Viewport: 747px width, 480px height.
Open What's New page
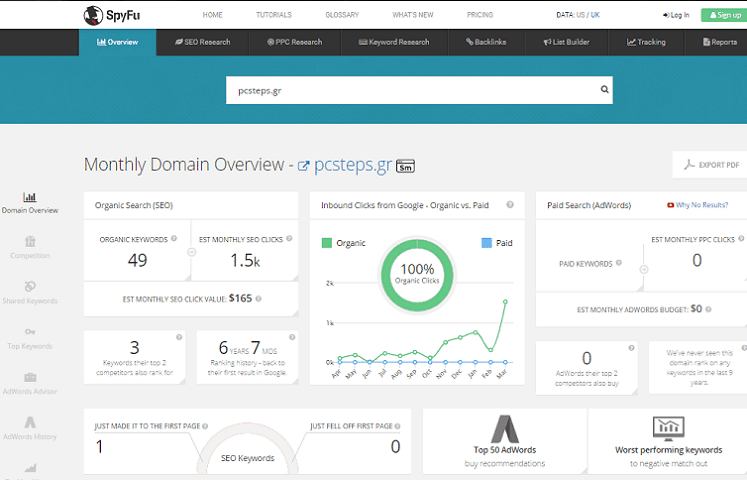(413, 15)
